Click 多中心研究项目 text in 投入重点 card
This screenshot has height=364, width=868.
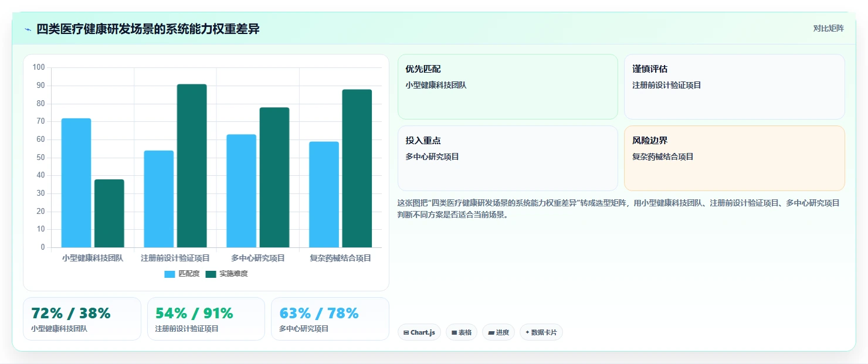tap(432, 157)
